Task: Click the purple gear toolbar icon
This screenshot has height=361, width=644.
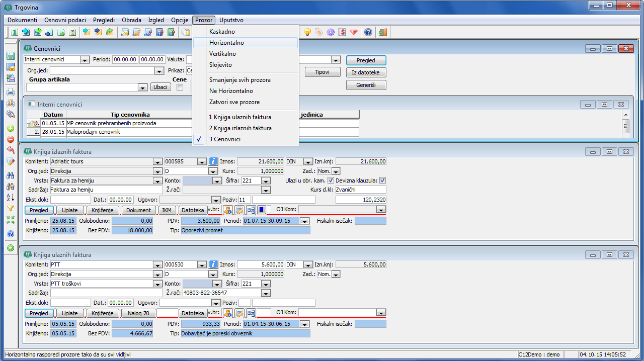Action: [x=330, y=32]
